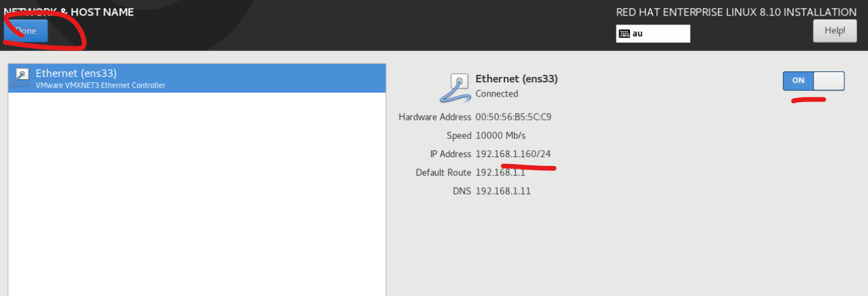The height and width of the screenshot is (296, 868).
Task: Click the Red Hat Enterprise Linux 8.10 Installation title
Action: 736,12
